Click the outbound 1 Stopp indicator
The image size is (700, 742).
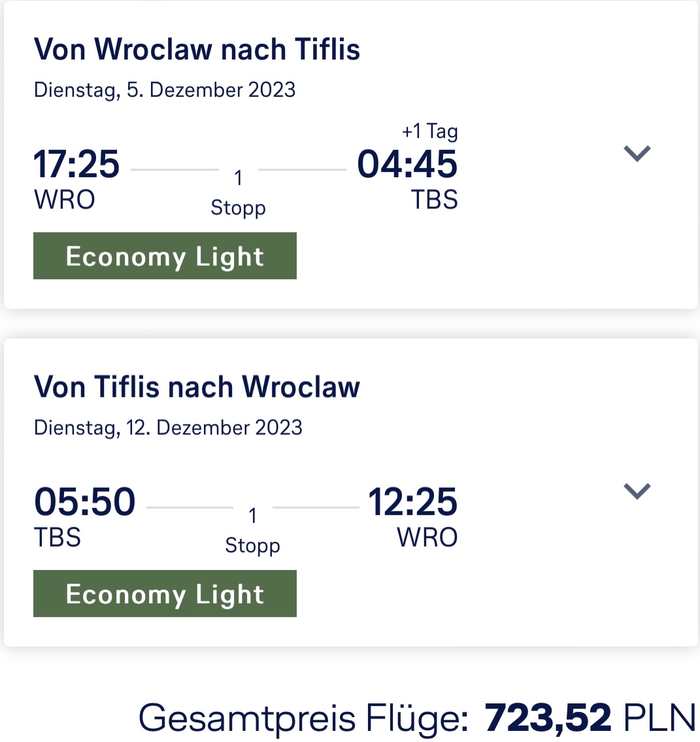click(239, 193)
